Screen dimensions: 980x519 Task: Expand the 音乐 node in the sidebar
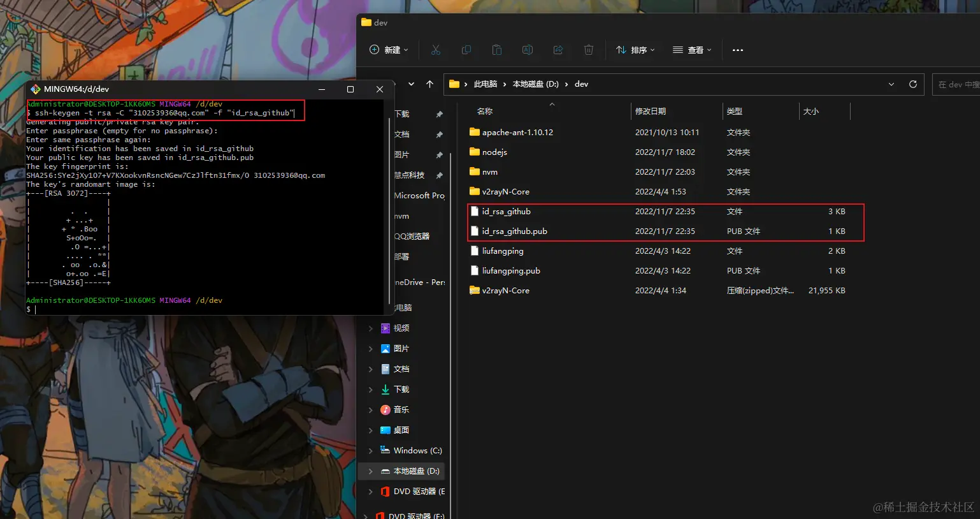[x=371, y=410]
